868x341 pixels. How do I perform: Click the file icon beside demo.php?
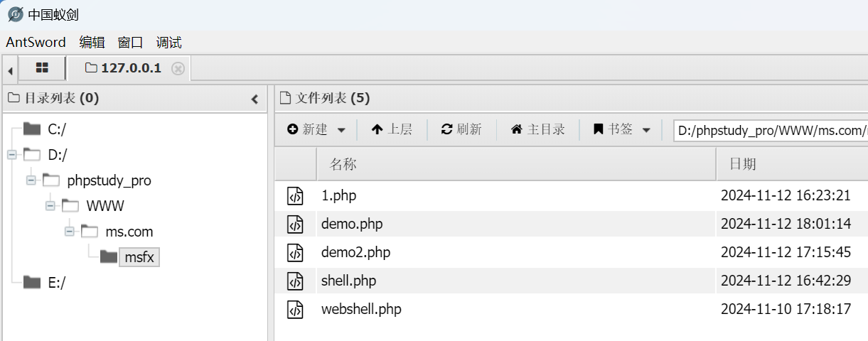[x=295, y=224]
